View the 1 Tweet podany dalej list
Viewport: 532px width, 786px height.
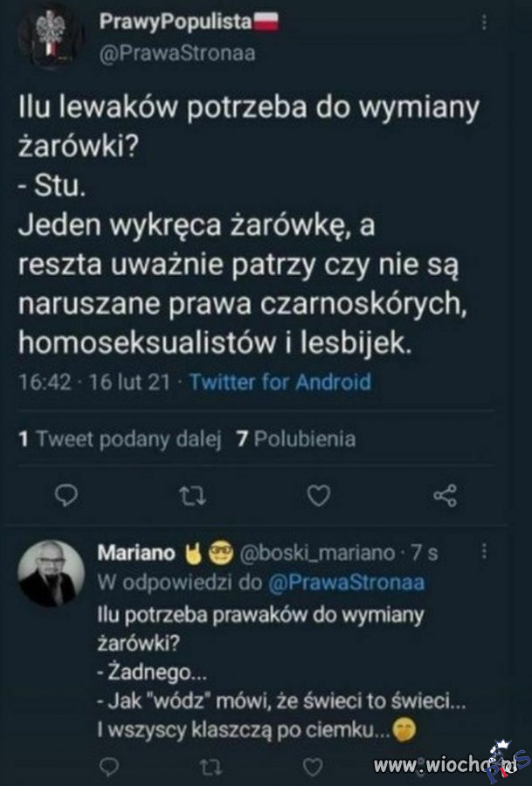tap(121, 439)
